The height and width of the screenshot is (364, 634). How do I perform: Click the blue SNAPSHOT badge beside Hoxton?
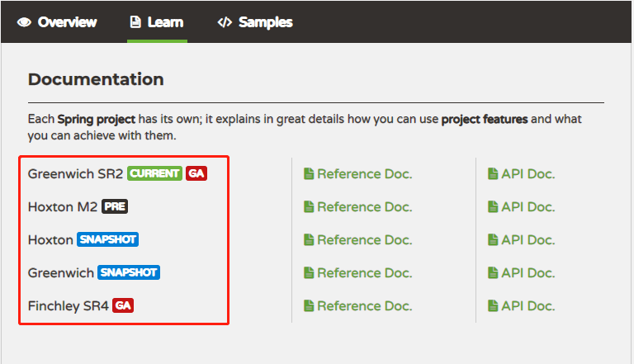tap(107, 239)
